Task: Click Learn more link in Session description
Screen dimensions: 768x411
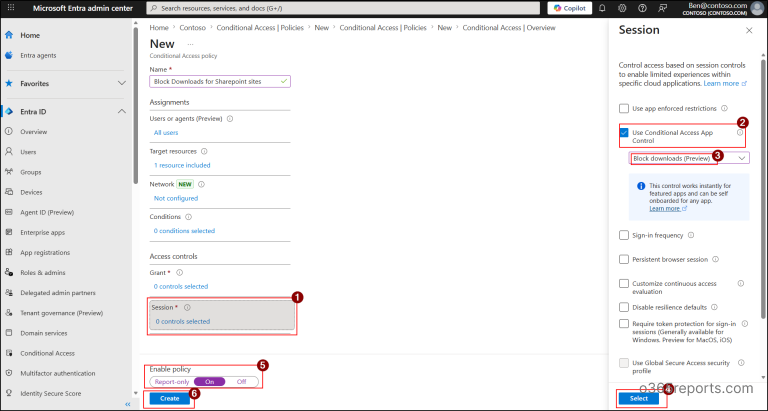Action: click(x=725, y=84)
